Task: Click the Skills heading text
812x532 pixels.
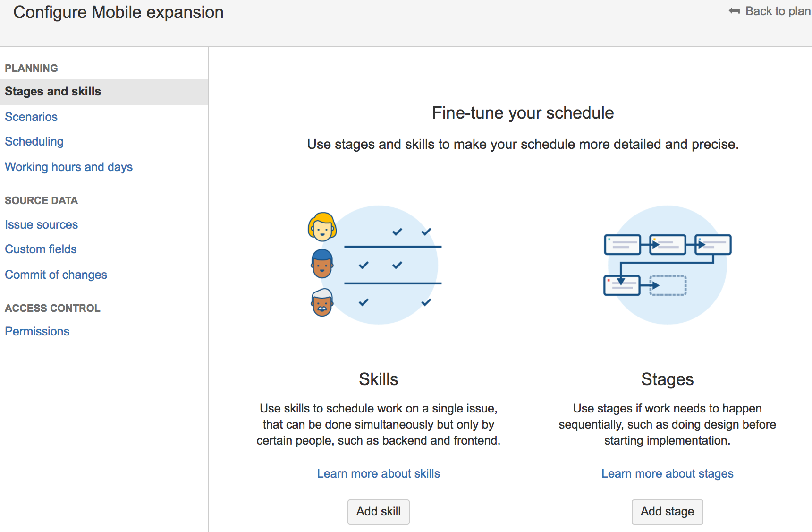Action: (x=379, y=379)
